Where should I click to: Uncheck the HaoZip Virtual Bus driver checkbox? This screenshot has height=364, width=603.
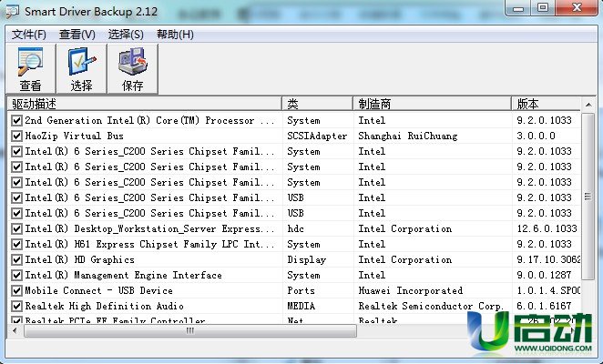pyautogui.click(x=16, y=136)
